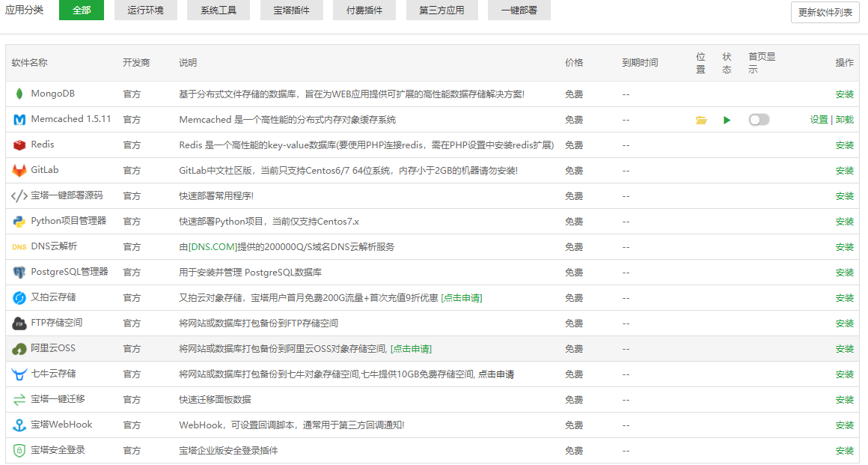Install 阿里云OSS via 安装 link
The width and height of the screenshot is (868, 465).
click(x=845, y=349)
